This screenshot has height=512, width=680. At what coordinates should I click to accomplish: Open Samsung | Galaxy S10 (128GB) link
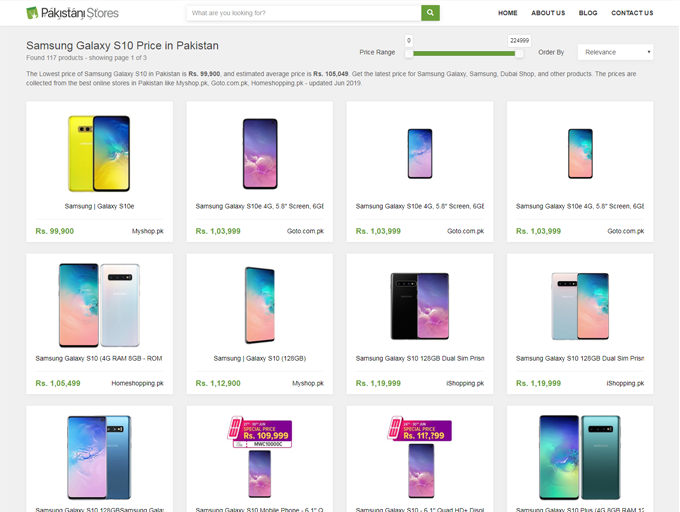click(x=260, y=359)
